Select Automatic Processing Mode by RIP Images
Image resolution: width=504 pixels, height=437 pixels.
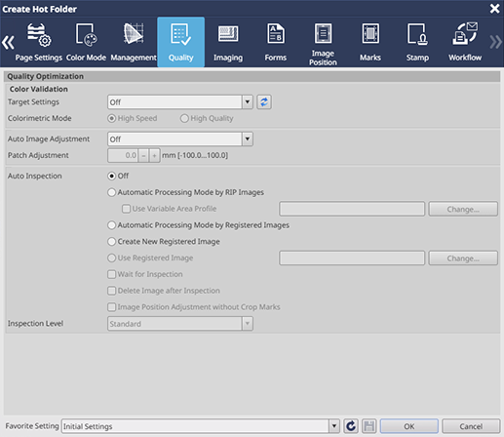click(186, 192)
